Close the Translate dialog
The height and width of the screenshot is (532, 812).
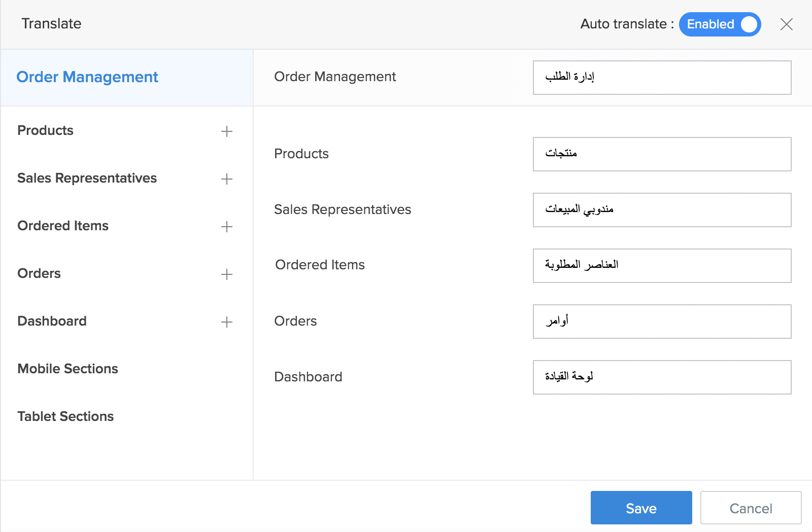tap(786, 24)
